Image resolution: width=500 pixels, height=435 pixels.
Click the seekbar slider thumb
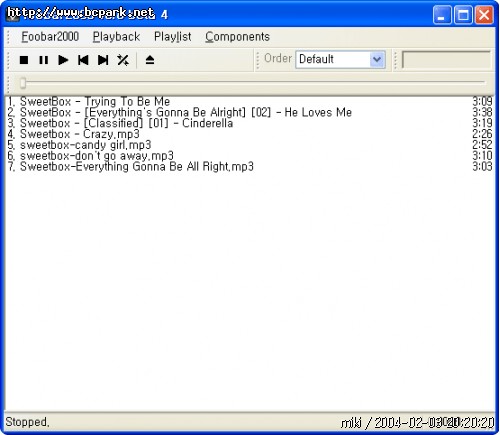[x=23, y=83]
